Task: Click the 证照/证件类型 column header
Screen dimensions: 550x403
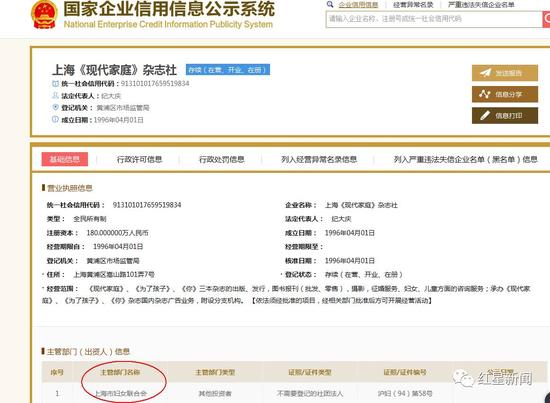Action: pyautogui.click(x=310, y=372)
